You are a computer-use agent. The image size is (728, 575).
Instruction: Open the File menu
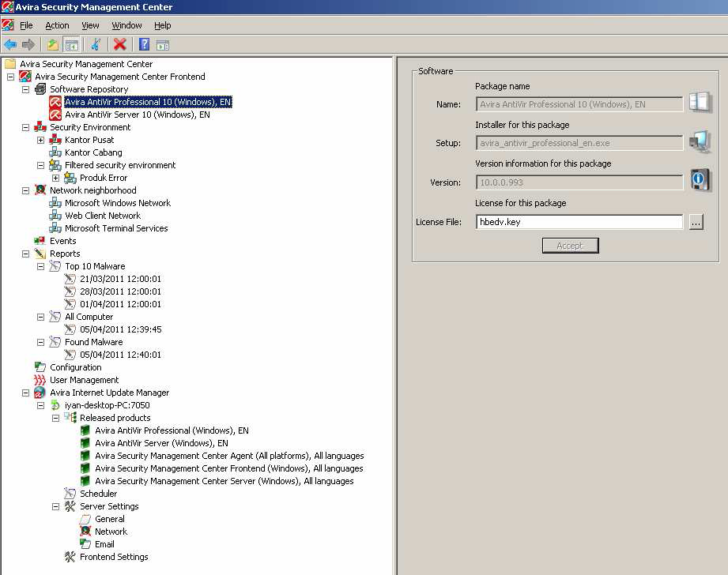pyautogui.click(x=26, y=25)
